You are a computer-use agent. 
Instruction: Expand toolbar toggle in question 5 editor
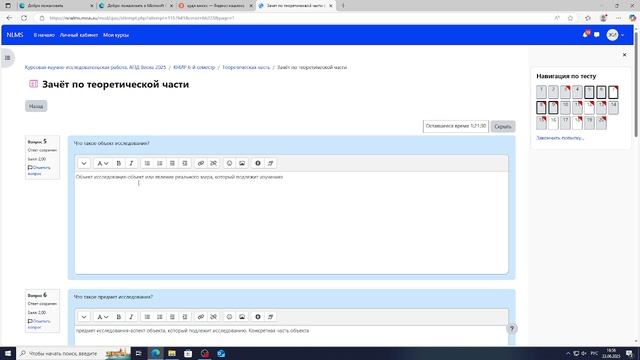tap(84, 163)
